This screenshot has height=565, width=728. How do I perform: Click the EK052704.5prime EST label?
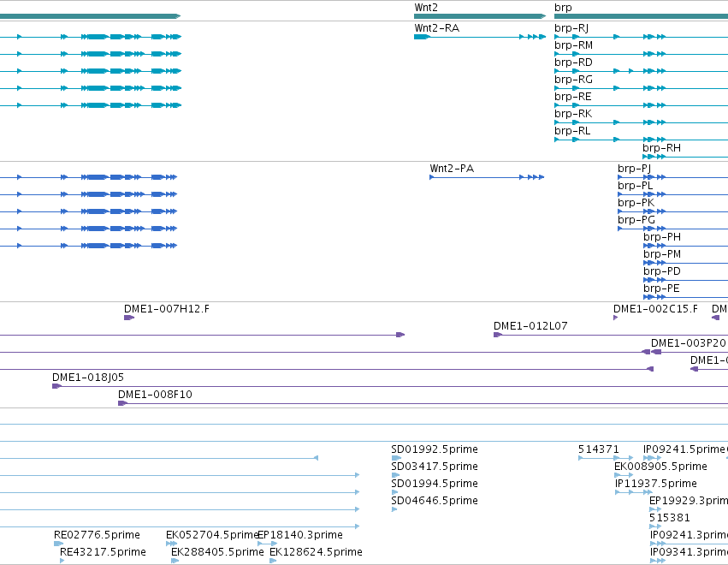pos(211,535)
